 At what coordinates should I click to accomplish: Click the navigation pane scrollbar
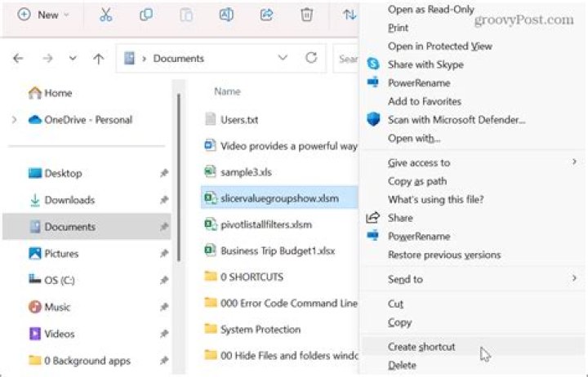click(x=179, y=178)
